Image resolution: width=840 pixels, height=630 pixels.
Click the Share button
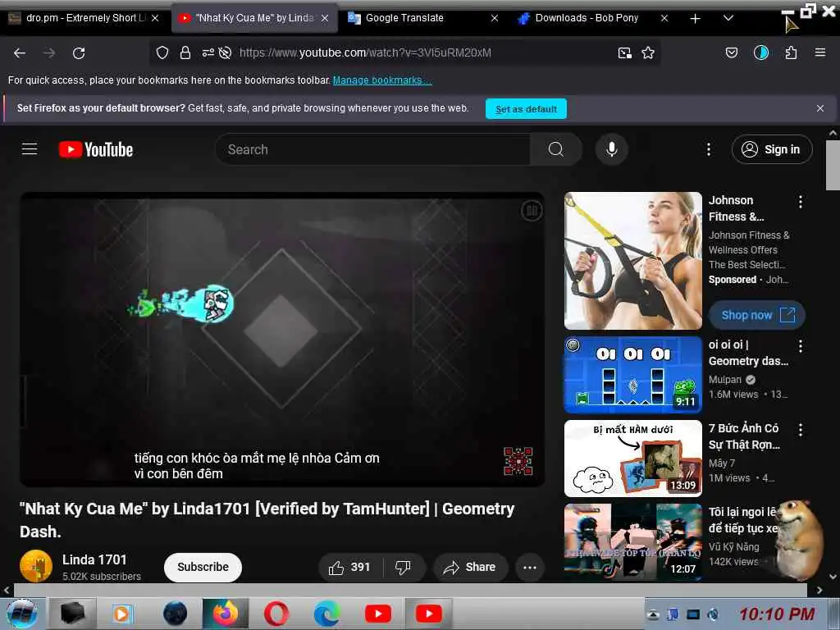pyautogui.click(x=470, y=568)
